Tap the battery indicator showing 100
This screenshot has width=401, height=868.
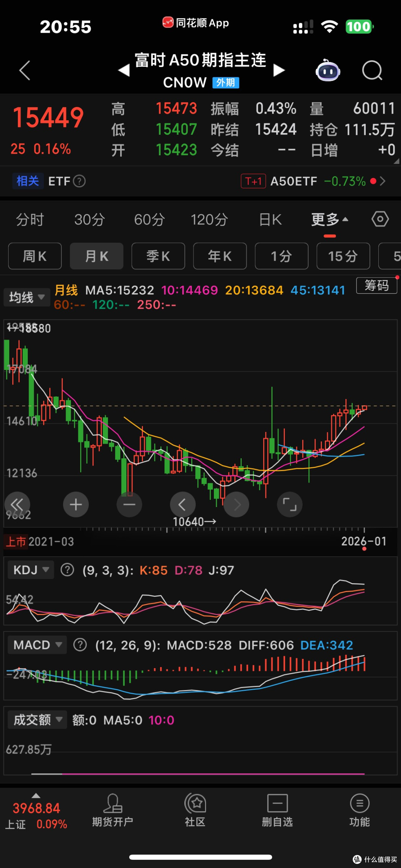coord(359,27)
